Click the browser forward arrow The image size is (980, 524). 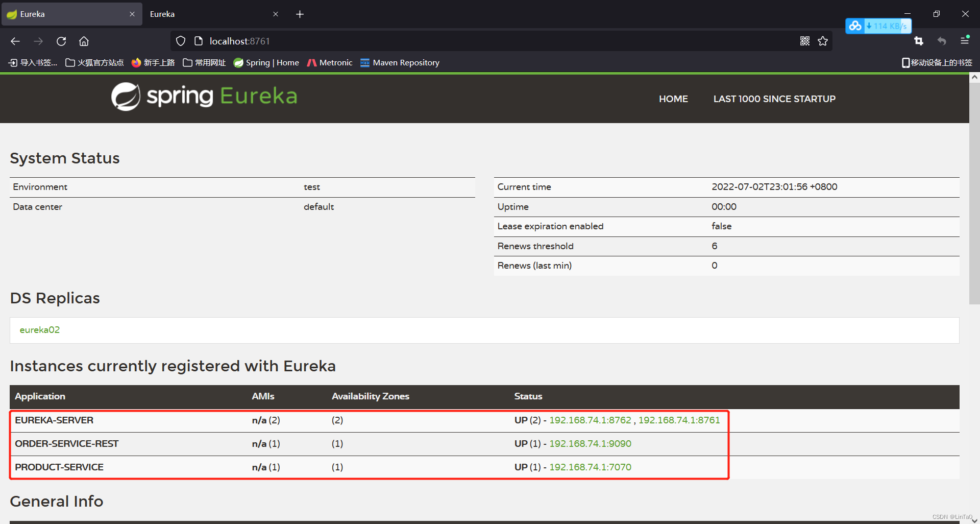pyautogui.click(x=38, y=41)
